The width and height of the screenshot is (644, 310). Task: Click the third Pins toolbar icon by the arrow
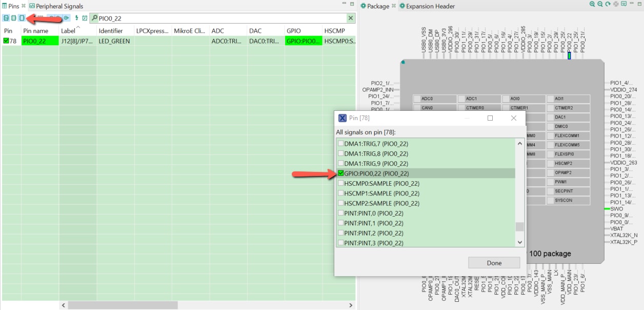point(22,18)
